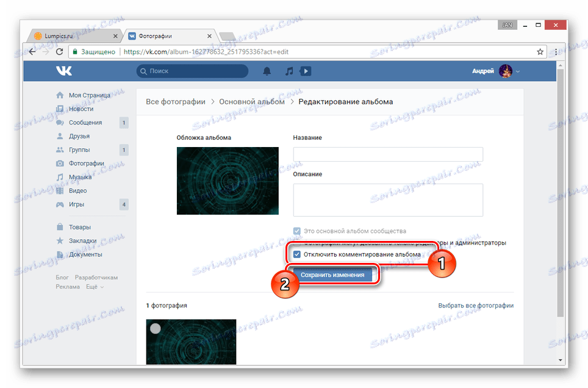The height and width of the screenshot is (388, 588).
Task: Click the vertical scrollbar thumb
Action: 561,193
